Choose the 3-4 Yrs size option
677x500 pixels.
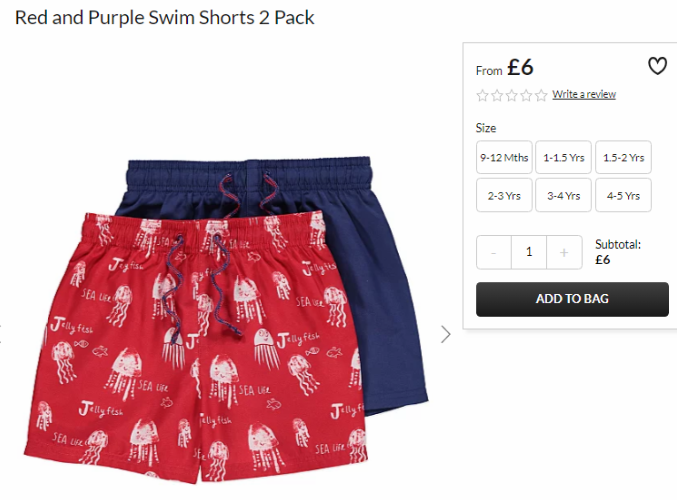pos(563,195)
